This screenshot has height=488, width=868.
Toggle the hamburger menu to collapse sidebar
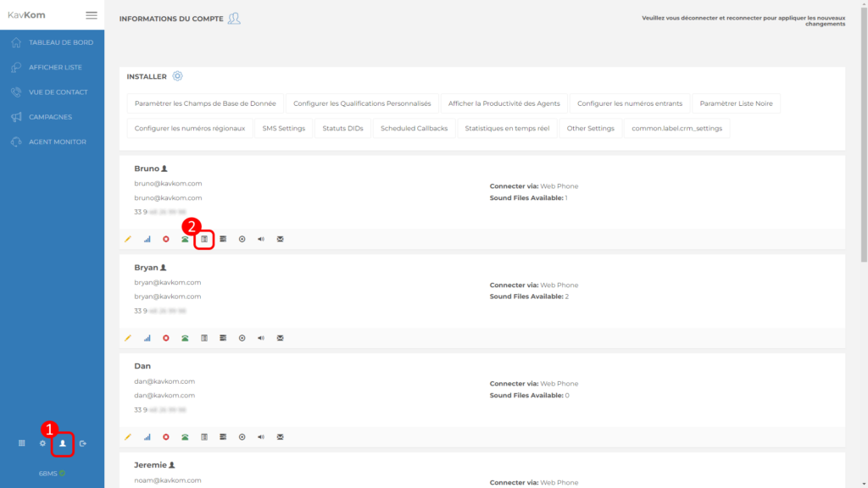(x=92, y=15)
